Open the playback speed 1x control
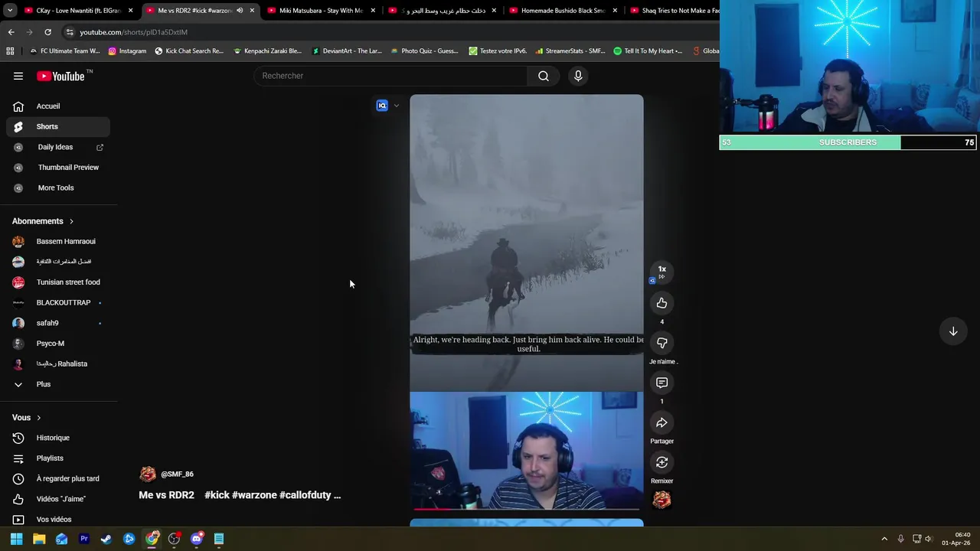The image size is (980, 551). coord(662,271)
